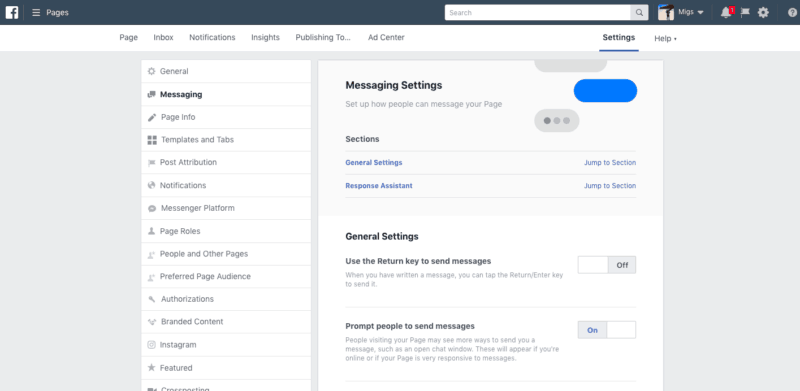Click the search magnifier button
The image size is (800, 391).
tap(639, 13)
